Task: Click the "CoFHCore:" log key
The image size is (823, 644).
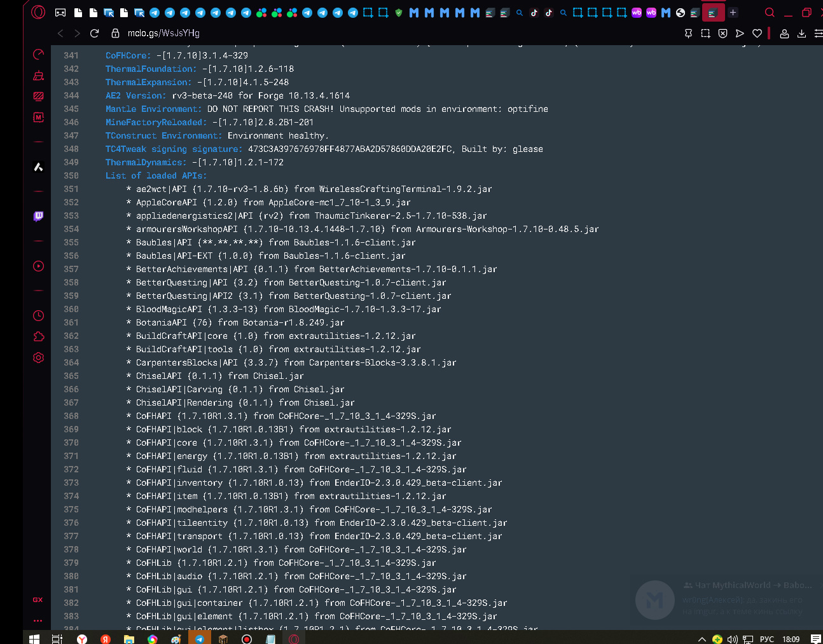Action: tap(128, 55)
